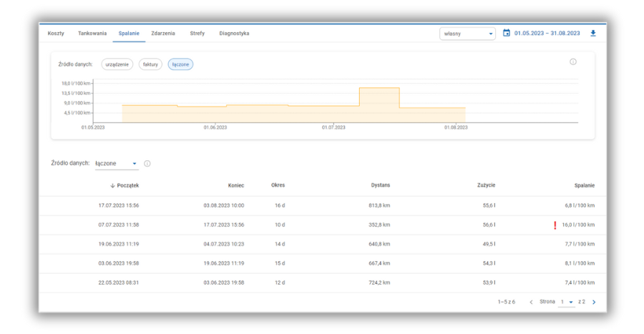The width and height of the screenshot is (644, 334).
Task: Click the download icon next to date range
Action: coord(592,34)
